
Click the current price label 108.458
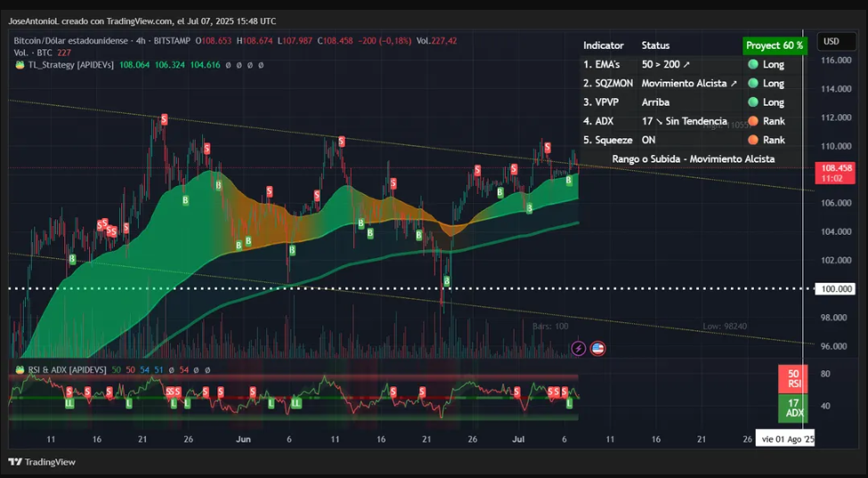(x=835, y=166)
